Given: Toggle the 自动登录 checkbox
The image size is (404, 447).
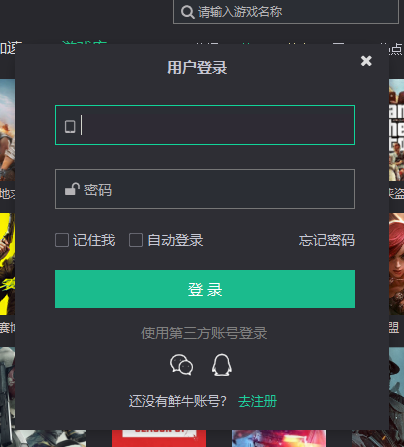Looking at the screenshot, I should click(136, 240).
